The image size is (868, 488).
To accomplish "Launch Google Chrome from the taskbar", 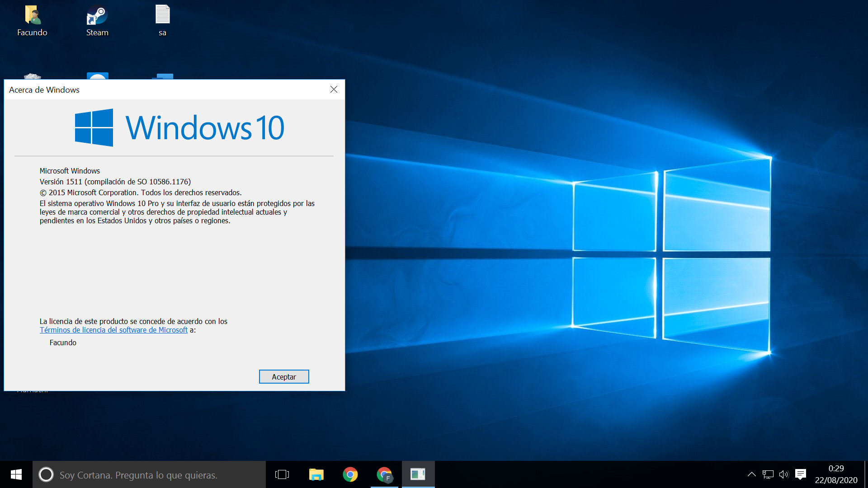I will [x=350, y=474].
